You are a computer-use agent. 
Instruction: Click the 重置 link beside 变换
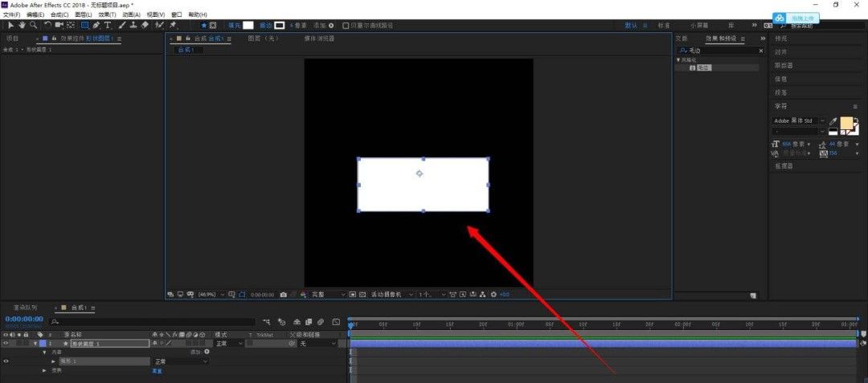click(157, 371)
